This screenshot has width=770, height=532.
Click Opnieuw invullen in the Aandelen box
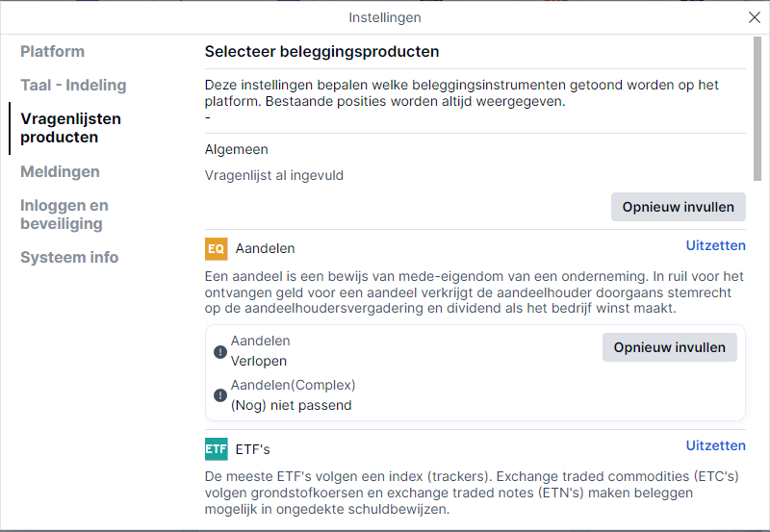(669, 347)
